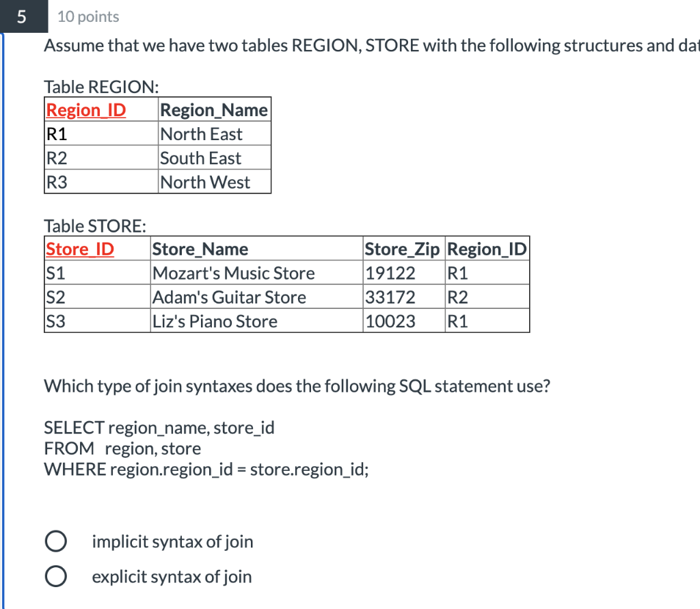This screenshot has height=609, width=700.
Task: Select the explicit syntax of join option
Action: pos(56,576)
